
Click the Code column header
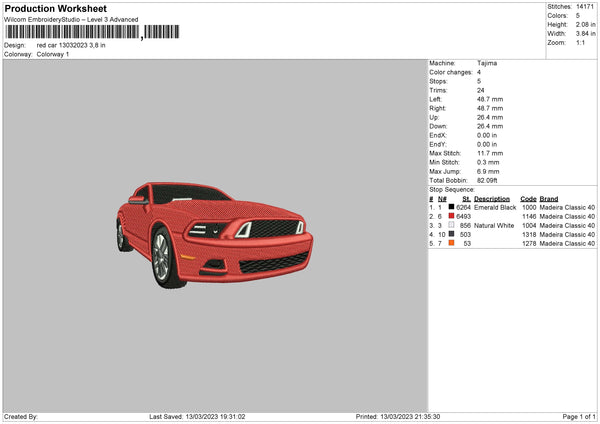pos(528,199)
